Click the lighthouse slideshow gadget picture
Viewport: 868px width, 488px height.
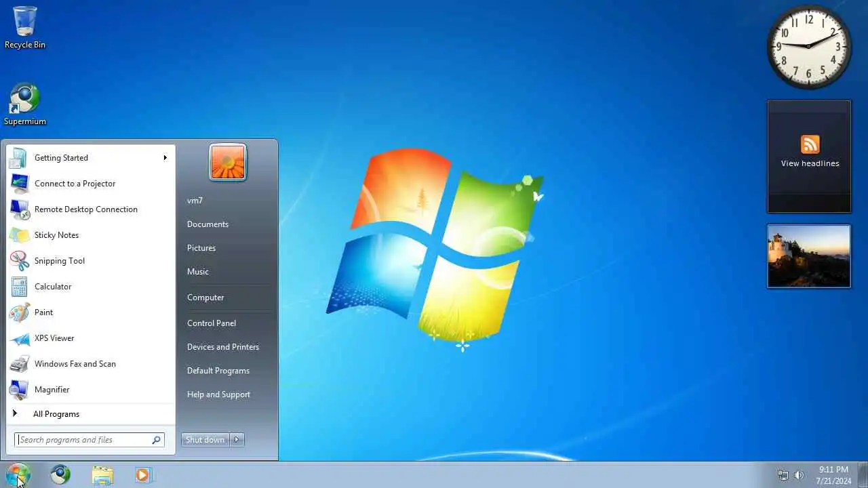[809, 256]
